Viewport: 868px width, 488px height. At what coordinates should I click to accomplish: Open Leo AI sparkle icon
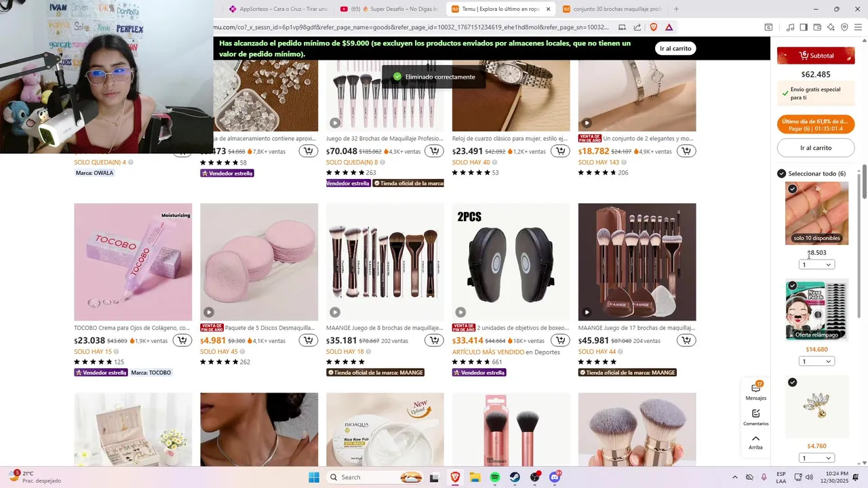click(x=831, y=27)
